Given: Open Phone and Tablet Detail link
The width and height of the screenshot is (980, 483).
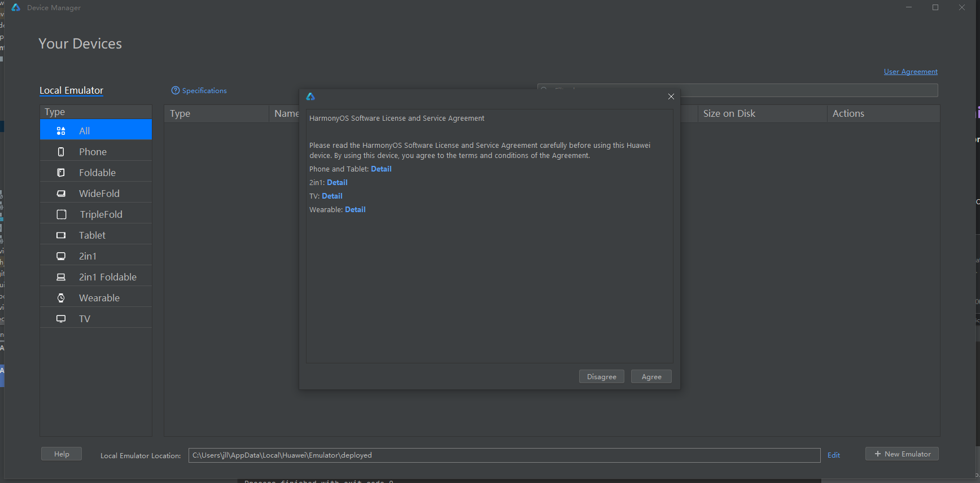Looking at the screenshot, I should pyautogui.click(x=381, y=169).
